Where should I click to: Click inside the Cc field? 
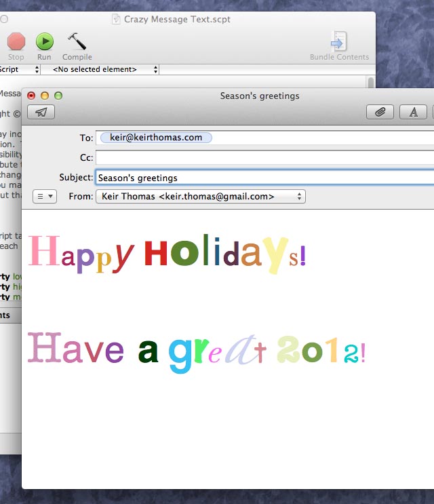(x=264, y=158)
